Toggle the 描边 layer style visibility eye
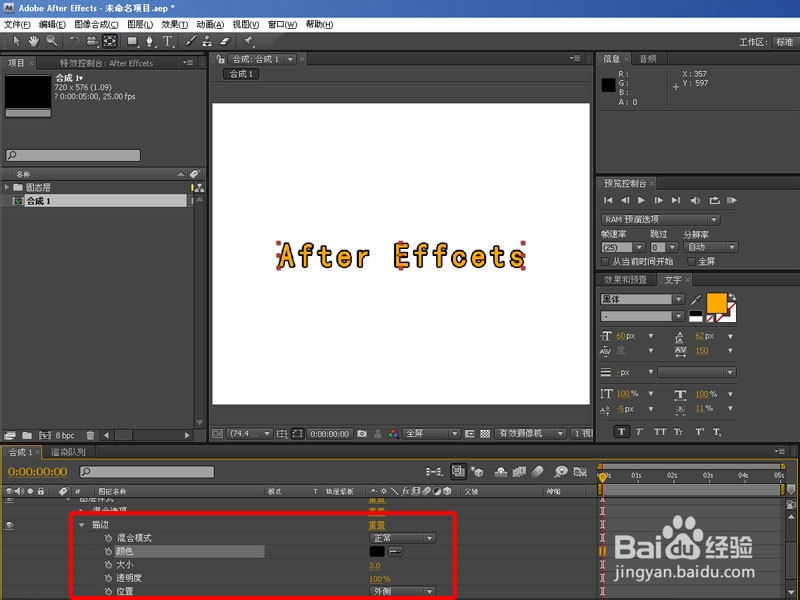This screenshot has width=800, height=600. point(9,525)
